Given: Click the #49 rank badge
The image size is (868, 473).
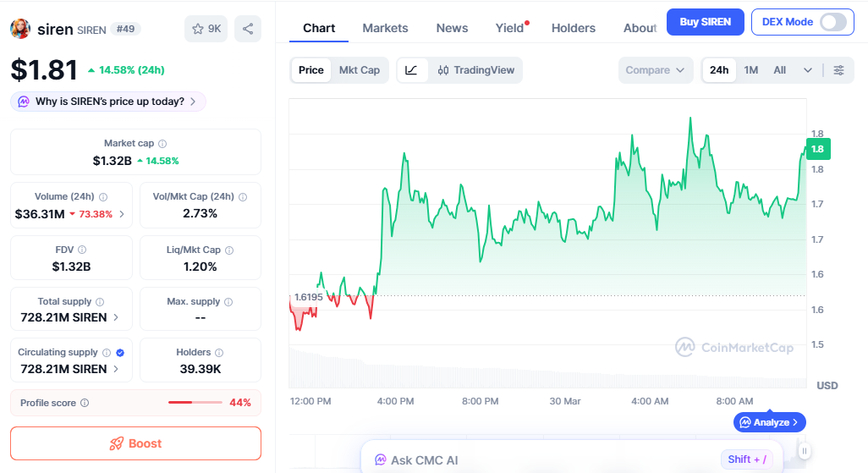Looking at the screenshot, I should click(126, 29).
